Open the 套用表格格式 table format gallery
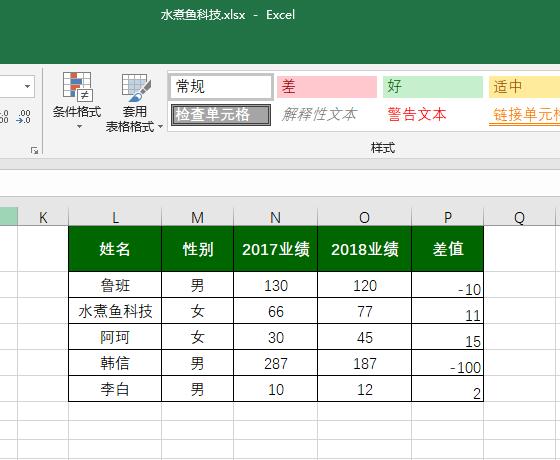Image resolution: width=560 pixels, height=460 pixels. pos(135,103)
